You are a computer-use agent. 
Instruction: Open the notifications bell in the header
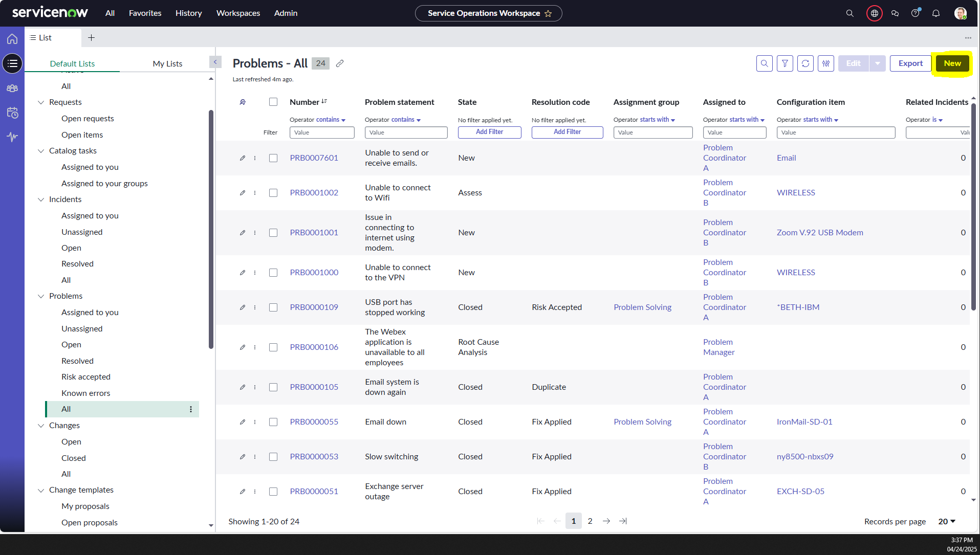tap(936, 13)
